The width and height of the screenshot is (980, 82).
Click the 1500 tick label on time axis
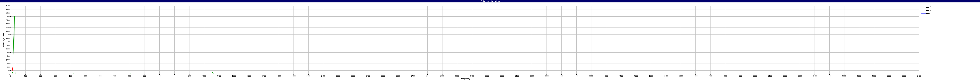tap(234, 76)
